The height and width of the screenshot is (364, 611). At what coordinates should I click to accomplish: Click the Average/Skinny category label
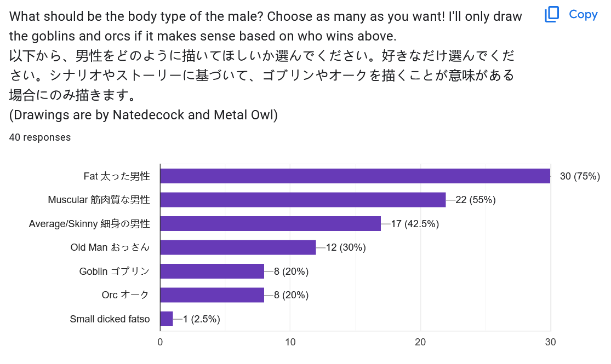[89, 223]
